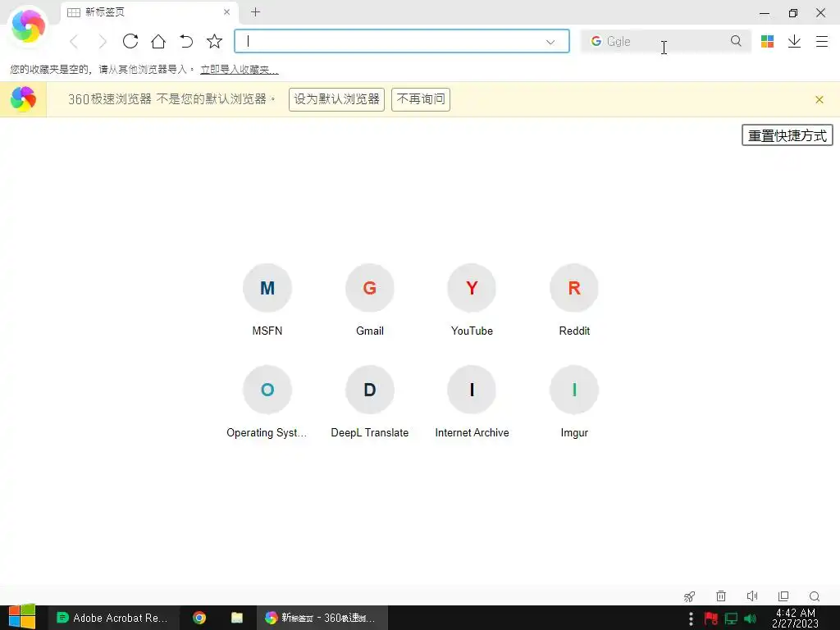Bookmark the page with the star icon
This screenshot has width=840, height=630.
tap(214, 41)
